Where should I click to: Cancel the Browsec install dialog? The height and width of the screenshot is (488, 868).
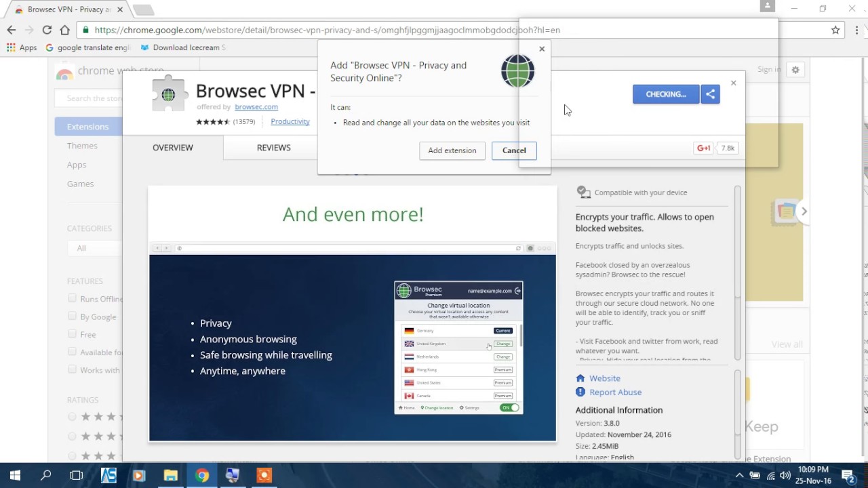pyautogui.click(x=514, y=150)
